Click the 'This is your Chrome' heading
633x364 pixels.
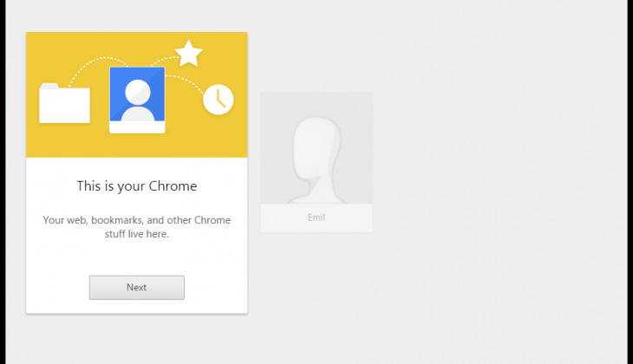pyautogui.click(x=137, y=186)
